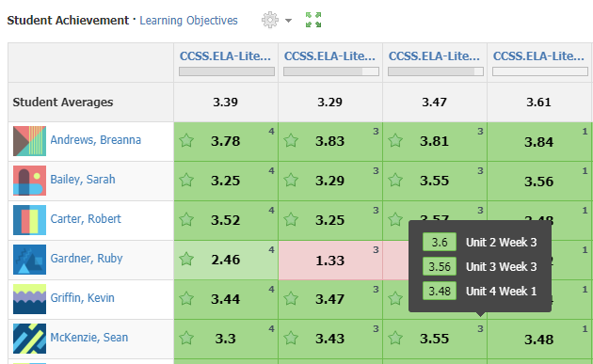This screenshot has height=364, width=593.
Task: Open the first CCSS.ELA-Lite... column header
Action: (225, 55)
